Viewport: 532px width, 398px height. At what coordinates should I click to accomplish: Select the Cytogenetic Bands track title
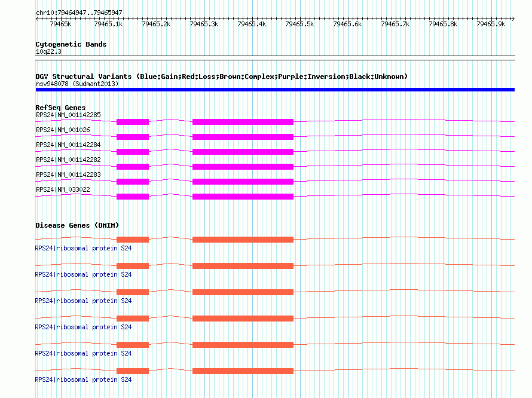pos(71,44)
